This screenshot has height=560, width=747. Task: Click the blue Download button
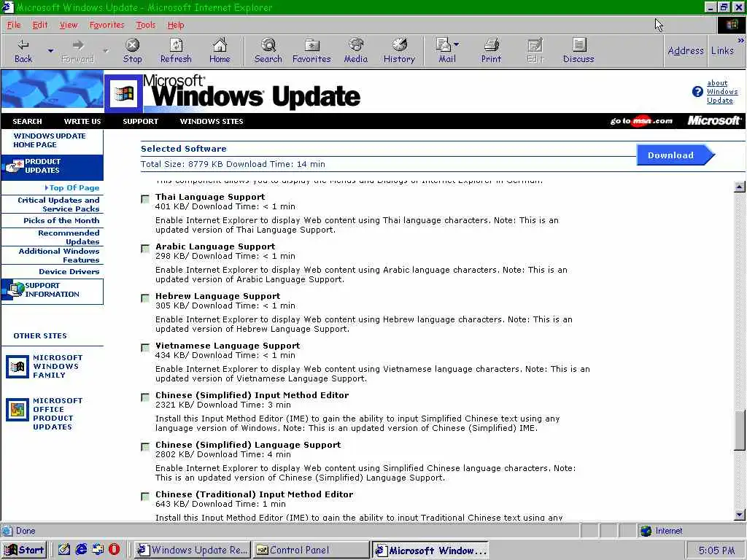tap(675, 155)
